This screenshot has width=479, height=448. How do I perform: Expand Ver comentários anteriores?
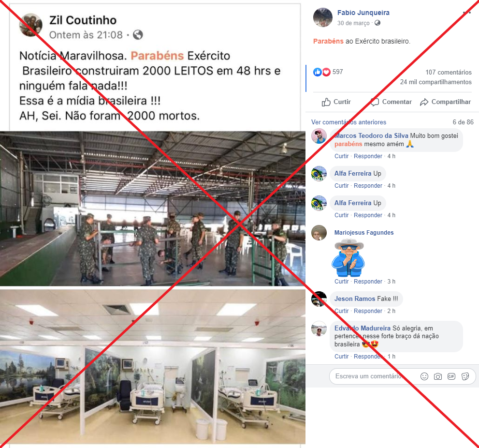(348, 122)
